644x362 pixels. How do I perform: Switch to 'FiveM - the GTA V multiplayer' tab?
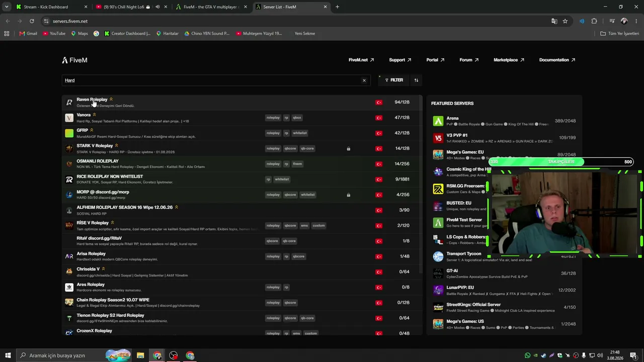pos(211,7)
